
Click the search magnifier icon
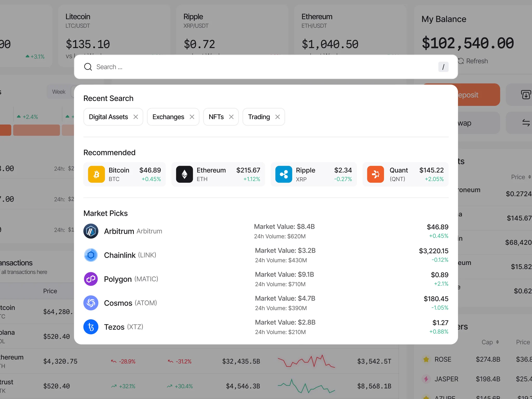coord(88,67)
